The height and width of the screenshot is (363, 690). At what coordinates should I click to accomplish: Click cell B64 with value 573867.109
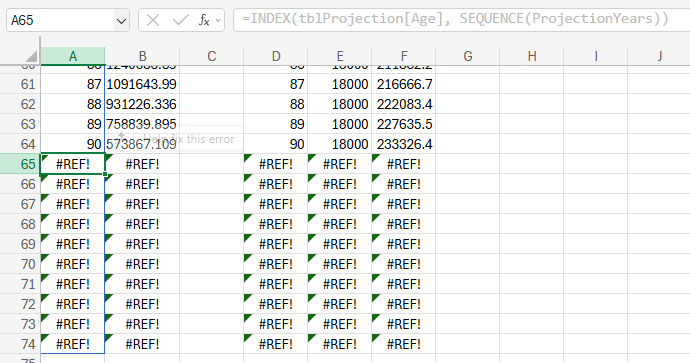pos(142,144)
